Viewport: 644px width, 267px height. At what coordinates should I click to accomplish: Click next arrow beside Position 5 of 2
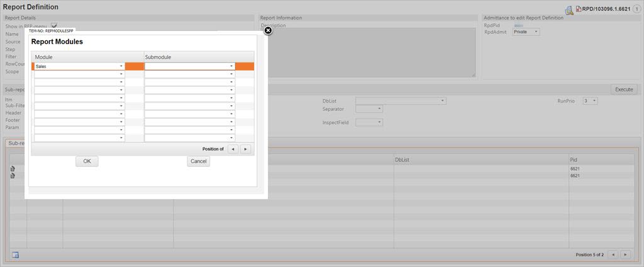click(x=626, y=254)
